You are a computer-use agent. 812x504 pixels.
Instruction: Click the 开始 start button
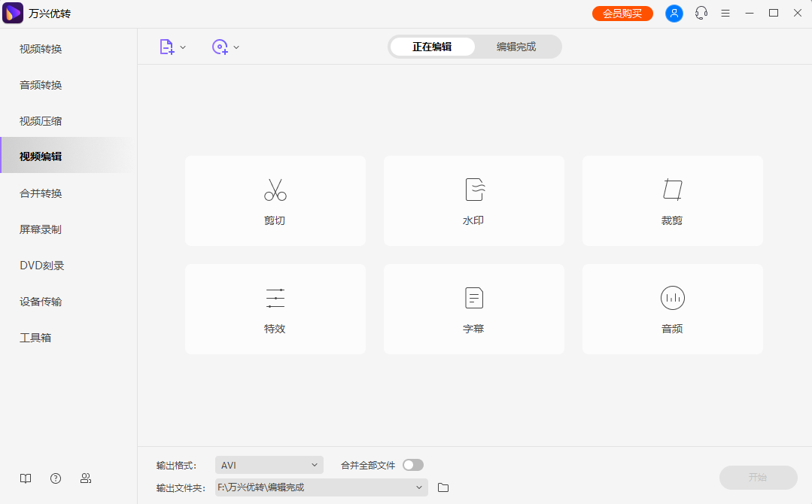click(758, 477)
